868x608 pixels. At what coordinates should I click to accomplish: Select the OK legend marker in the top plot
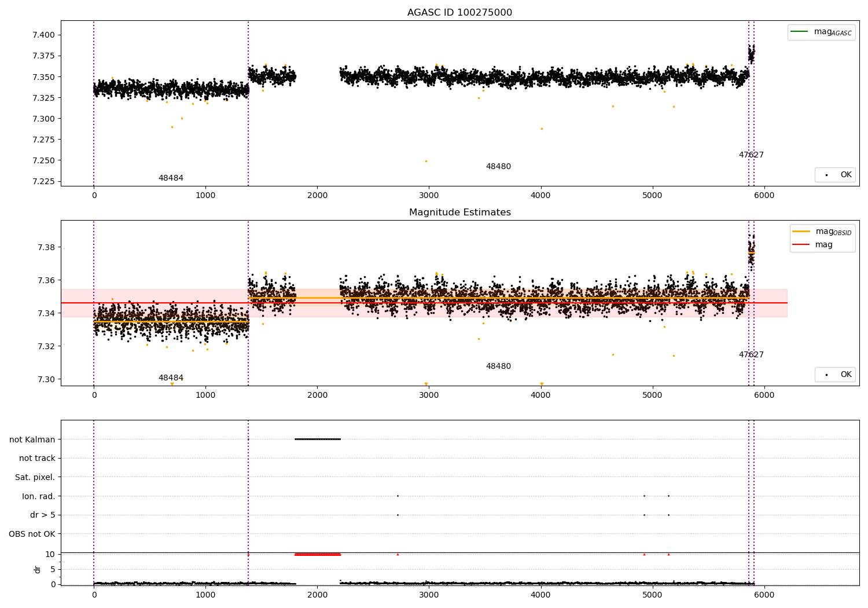point(826,175)
